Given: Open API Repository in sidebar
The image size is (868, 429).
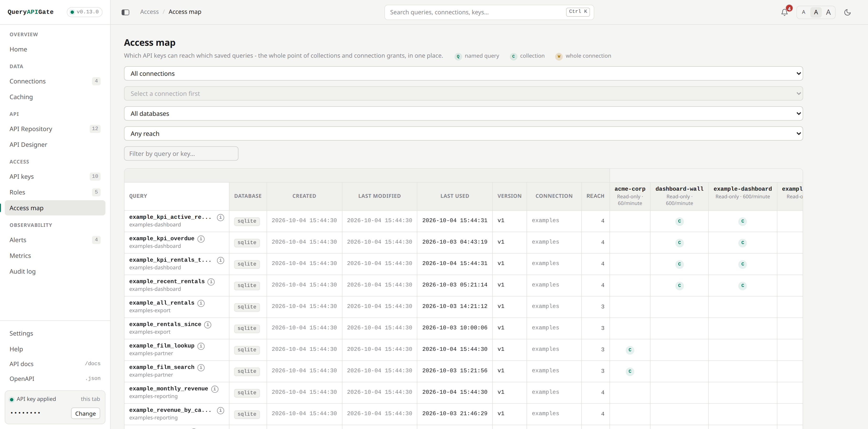Looking at the screenshot, I should [x=55, y=129].
